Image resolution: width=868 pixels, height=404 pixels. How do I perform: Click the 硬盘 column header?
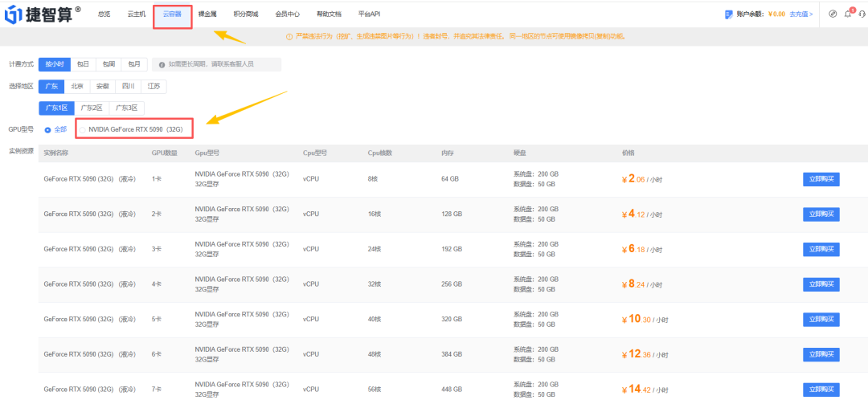pos(520,153)
